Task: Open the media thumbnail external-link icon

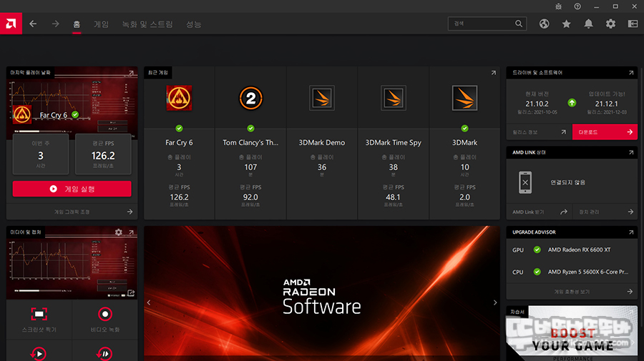Action: (x=131, y=293)
